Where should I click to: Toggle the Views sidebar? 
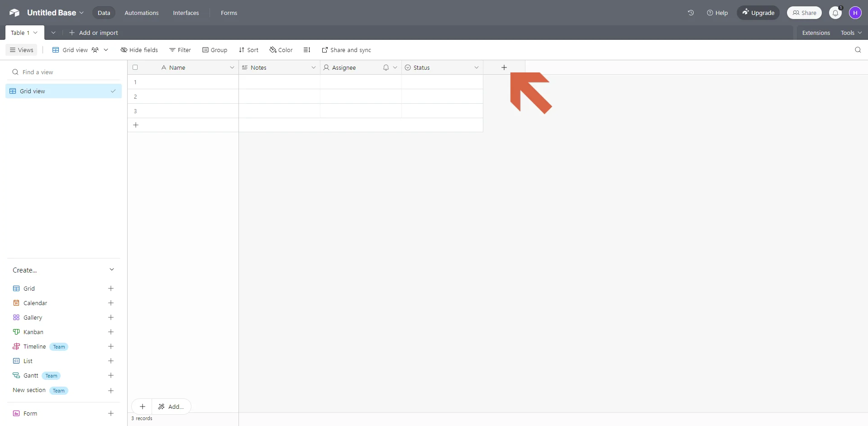pyautogui.click(x=21, y=50)
